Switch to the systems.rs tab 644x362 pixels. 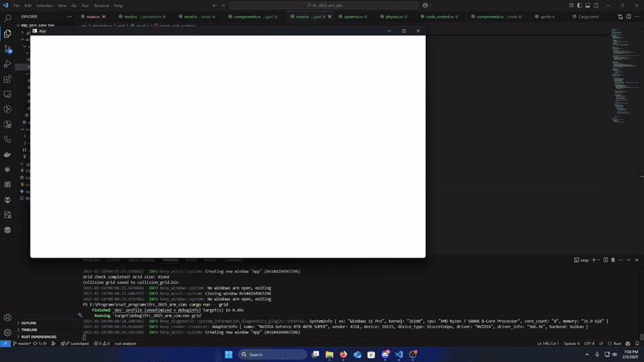(355, 17)
